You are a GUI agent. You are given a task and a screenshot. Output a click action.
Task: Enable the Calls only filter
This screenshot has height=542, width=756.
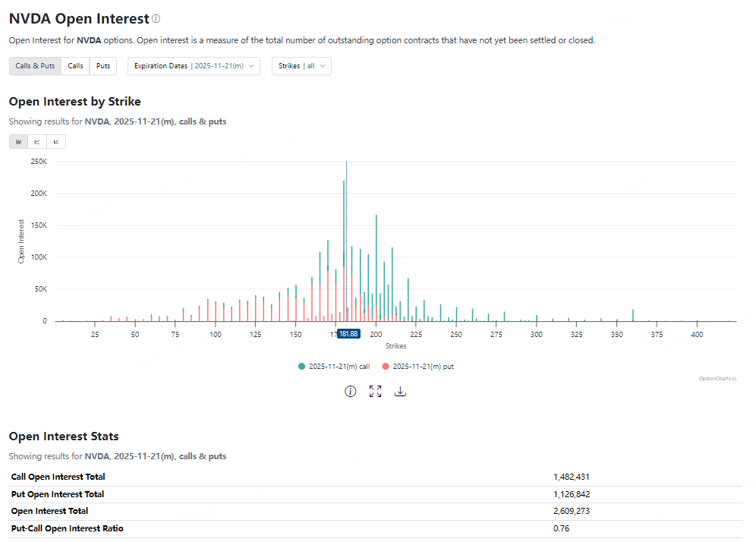(75, 66)
